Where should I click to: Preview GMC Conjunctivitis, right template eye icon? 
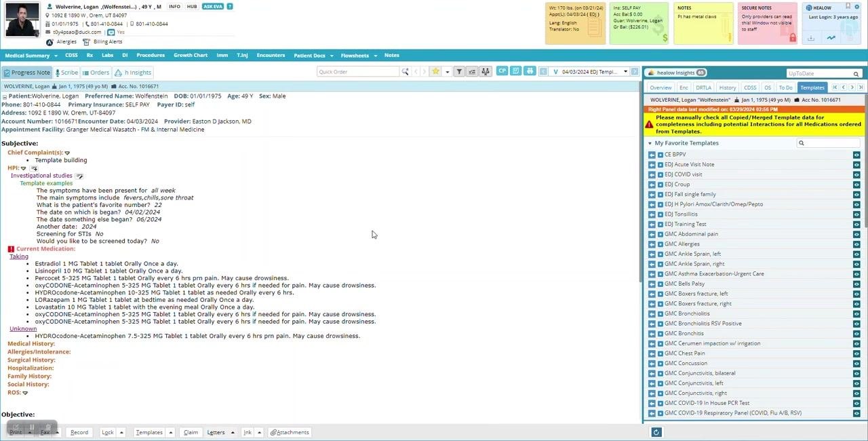click(856, 393)
